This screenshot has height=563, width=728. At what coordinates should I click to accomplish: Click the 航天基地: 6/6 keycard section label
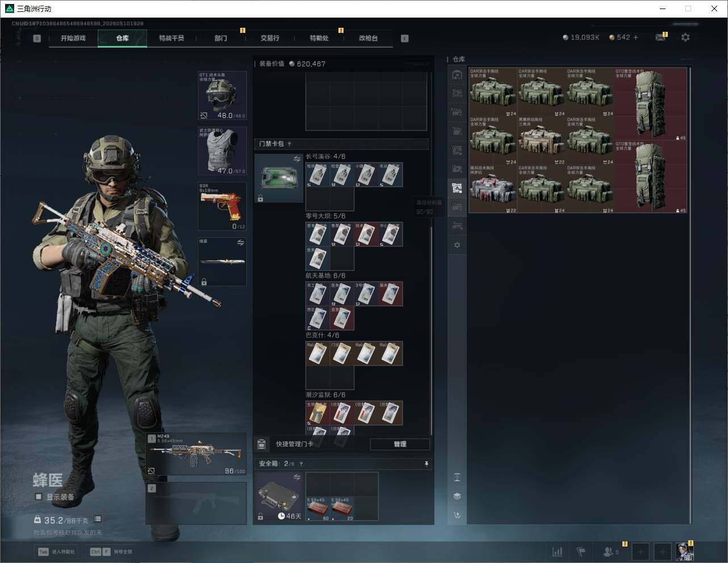click(325, 275)
